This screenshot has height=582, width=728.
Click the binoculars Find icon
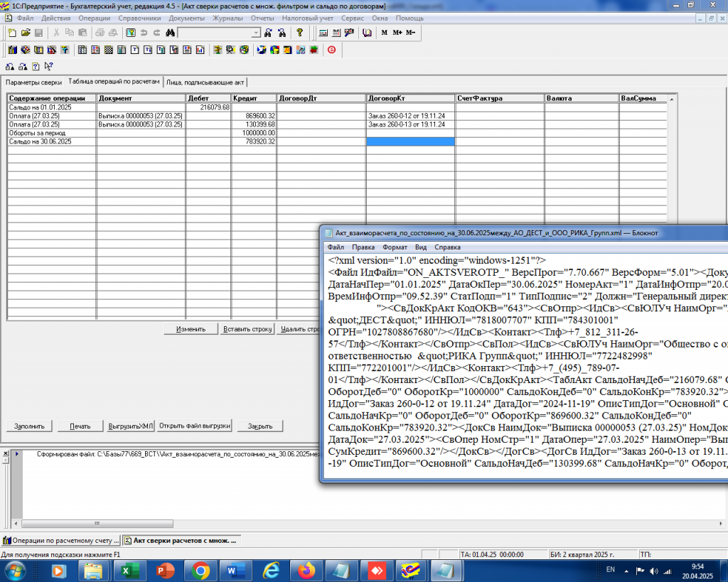(x=171, y=33)
